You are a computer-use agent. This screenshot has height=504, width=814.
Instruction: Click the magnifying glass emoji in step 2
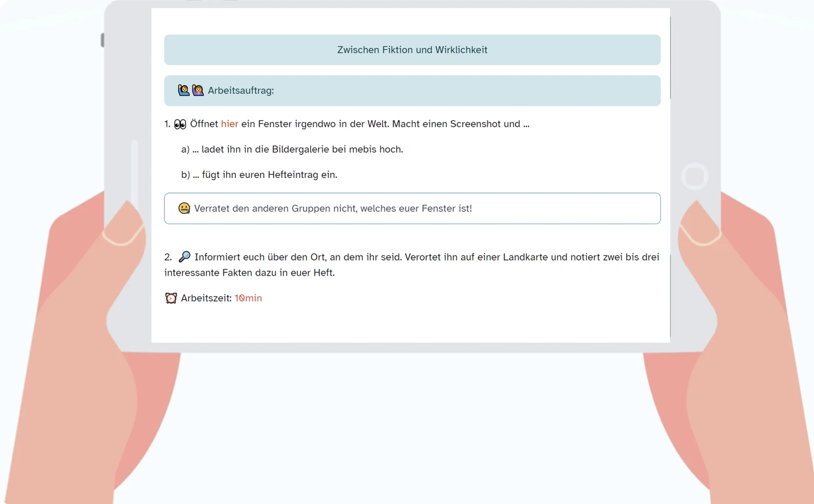coord(184,257)
